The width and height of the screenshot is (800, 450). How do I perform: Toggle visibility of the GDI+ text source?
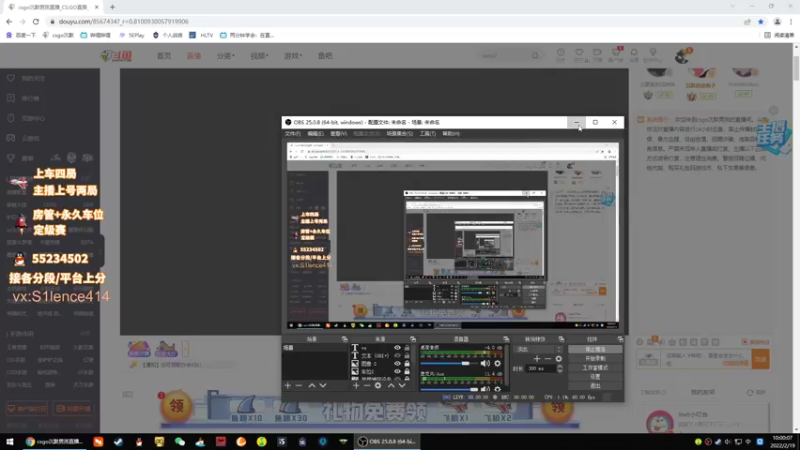pyautogui.click(x=397, y=356)
